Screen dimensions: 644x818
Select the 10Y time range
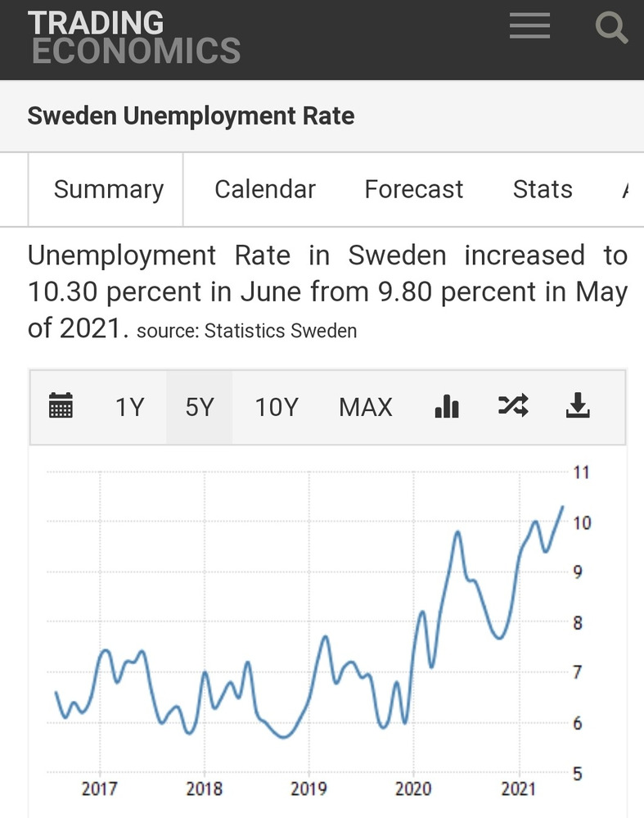[x=277, y=407]
